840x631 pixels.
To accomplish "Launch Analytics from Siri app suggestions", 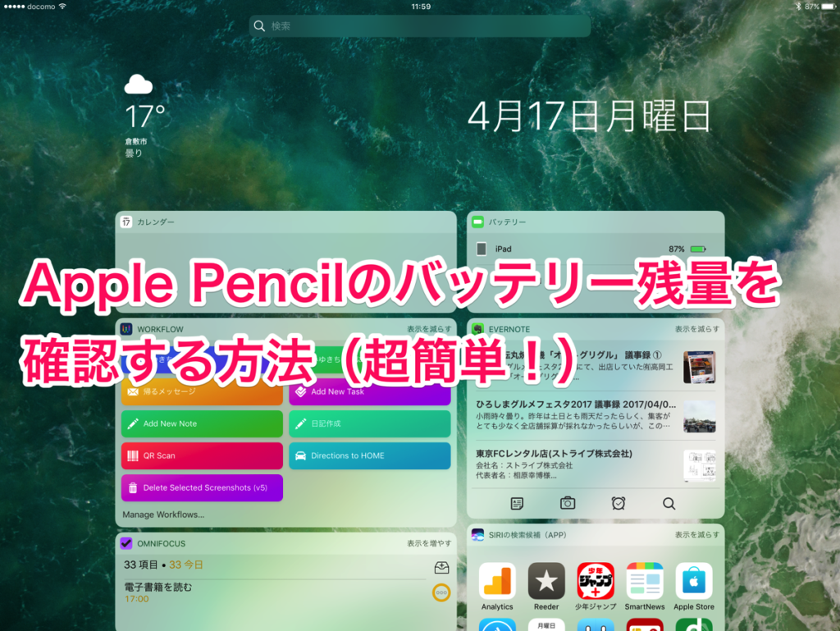I will (498, 584).
